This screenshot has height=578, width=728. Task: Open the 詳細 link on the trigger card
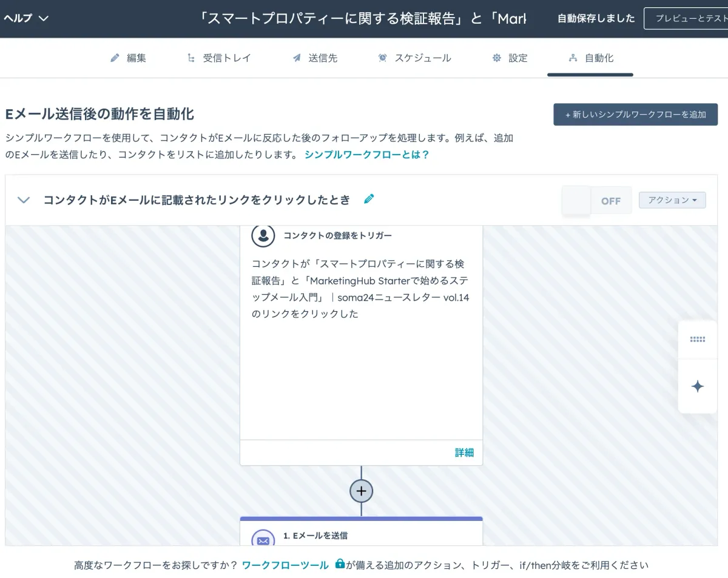464,452
